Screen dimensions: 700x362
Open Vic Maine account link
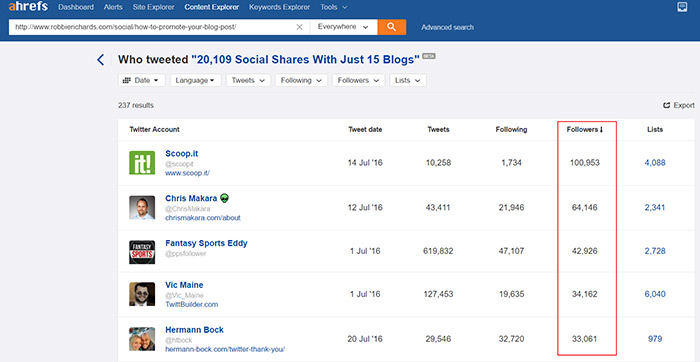[184, 285]
